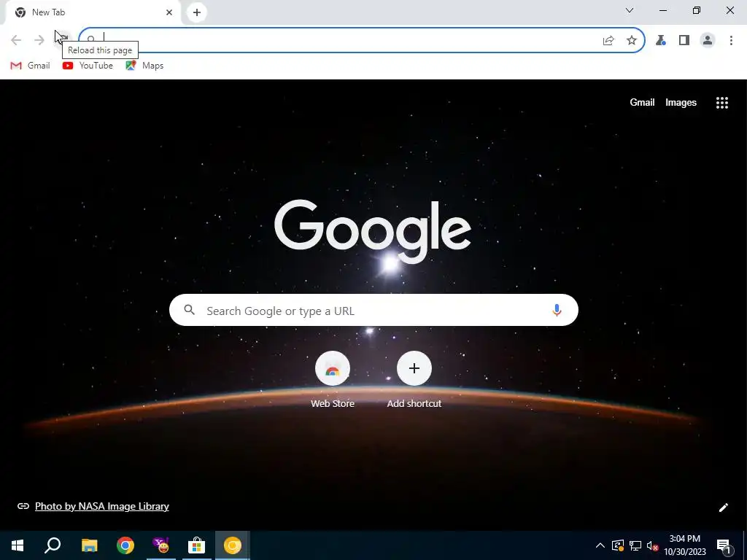
Task: Click the magnifier icon in search box
Action: (190, 311)
